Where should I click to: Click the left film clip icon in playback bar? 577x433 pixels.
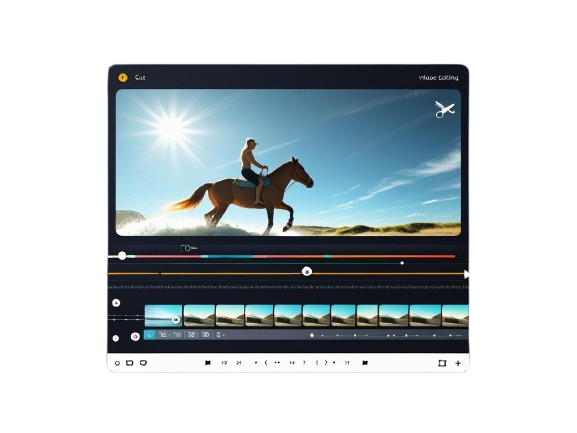[208, 363]
